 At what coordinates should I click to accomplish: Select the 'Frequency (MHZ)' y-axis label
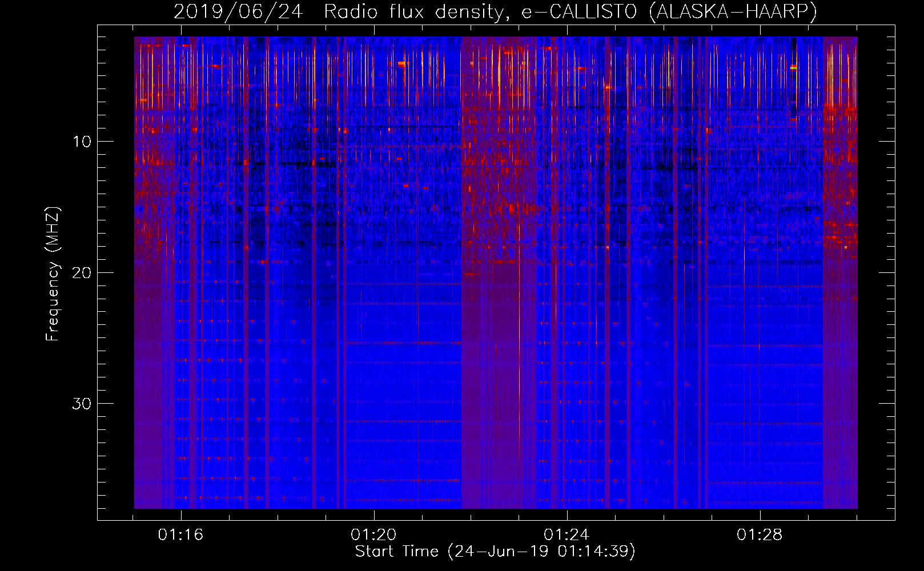[53, 274]
